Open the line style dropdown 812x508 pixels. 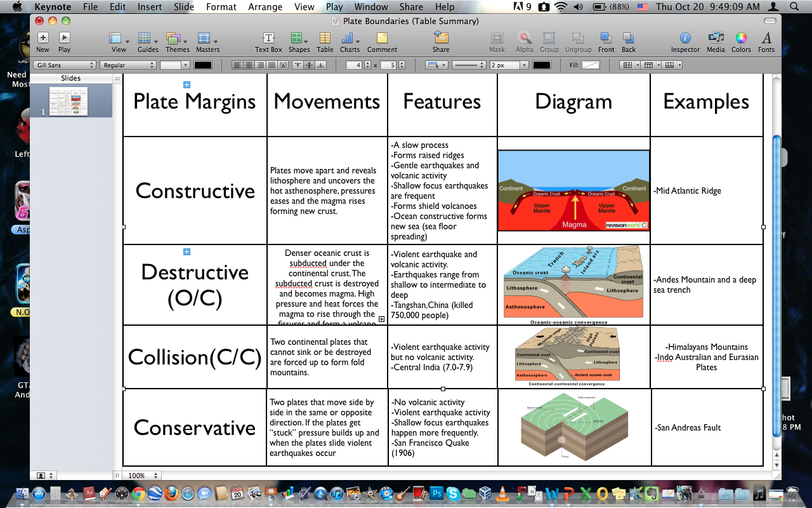pos(469,65)
